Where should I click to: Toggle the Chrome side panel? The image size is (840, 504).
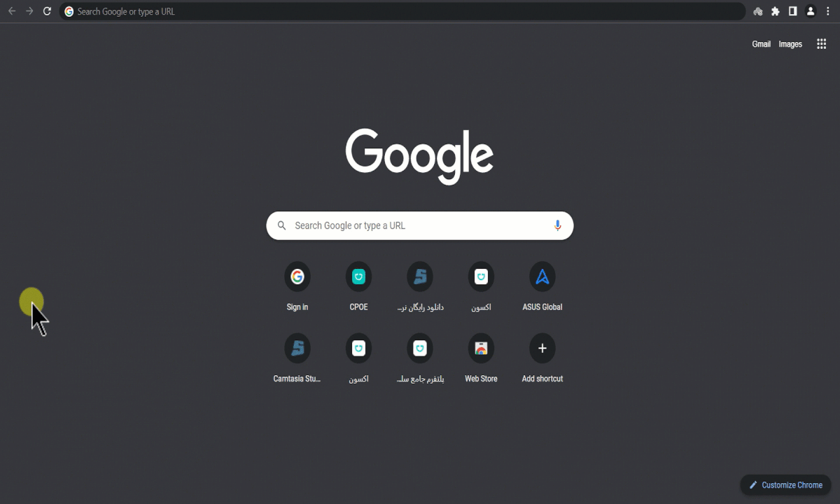point(793,11)
